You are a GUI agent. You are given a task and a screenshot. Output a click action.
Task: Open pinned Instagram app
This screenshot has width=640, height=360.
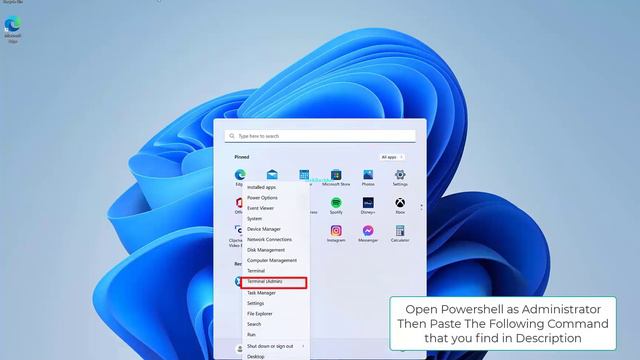336,234
